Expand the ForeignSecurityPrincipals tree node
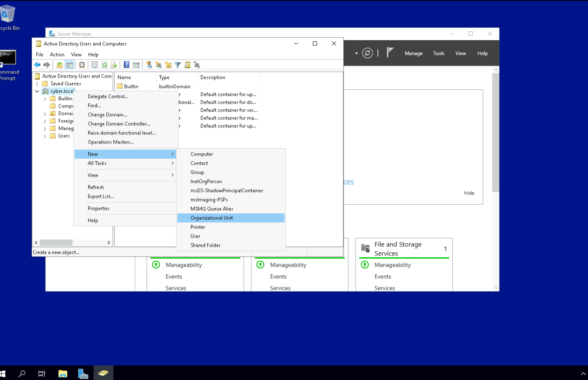The height and width of the screenshot is (380, 588). (x=45, y=121)
